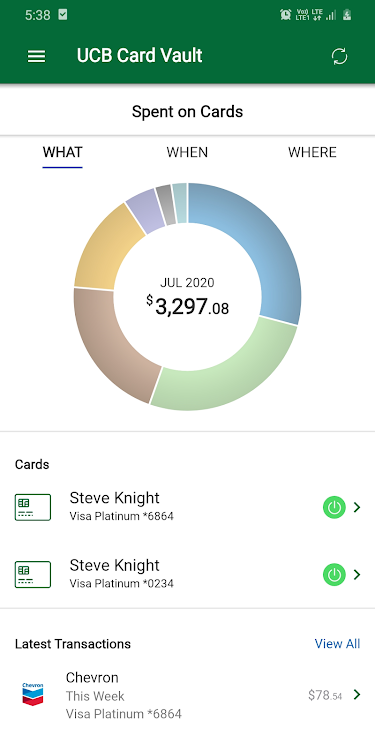Tap card icon for Visa Platinum *6864

pos(33,507)
